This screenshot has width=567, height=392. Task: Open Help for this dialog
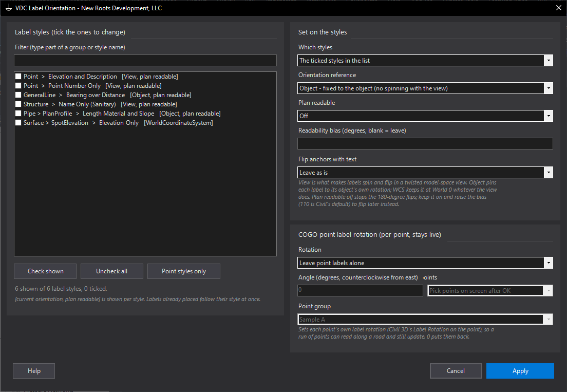point(34,371)
